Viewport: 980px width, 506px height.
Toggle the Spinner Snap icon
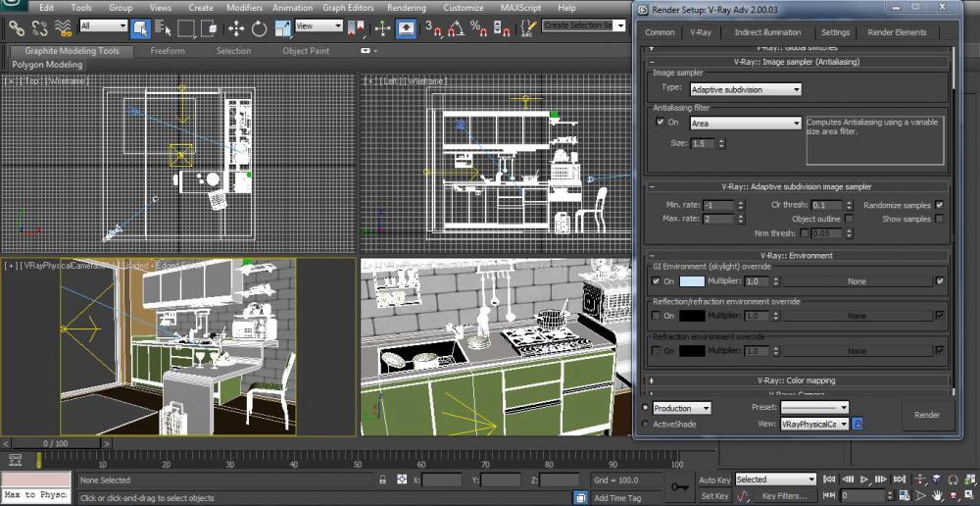[501, 27]
